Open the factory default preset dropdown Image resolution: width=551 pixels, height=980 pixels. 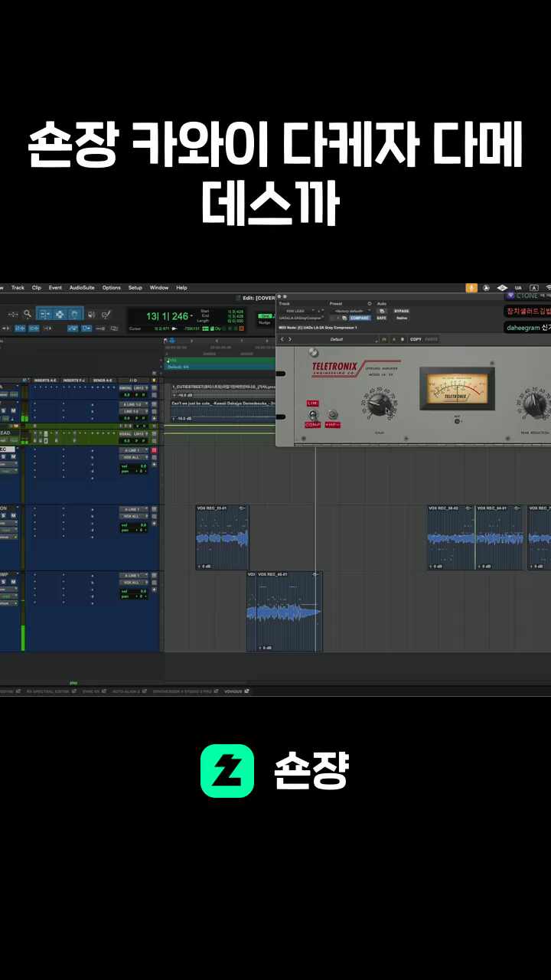pos(352,311)
